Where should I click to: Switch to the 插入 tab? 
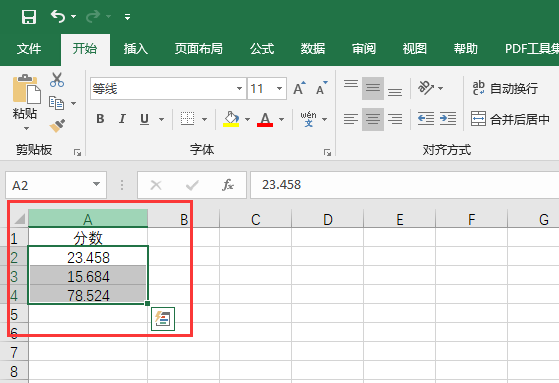pos(135,48)
